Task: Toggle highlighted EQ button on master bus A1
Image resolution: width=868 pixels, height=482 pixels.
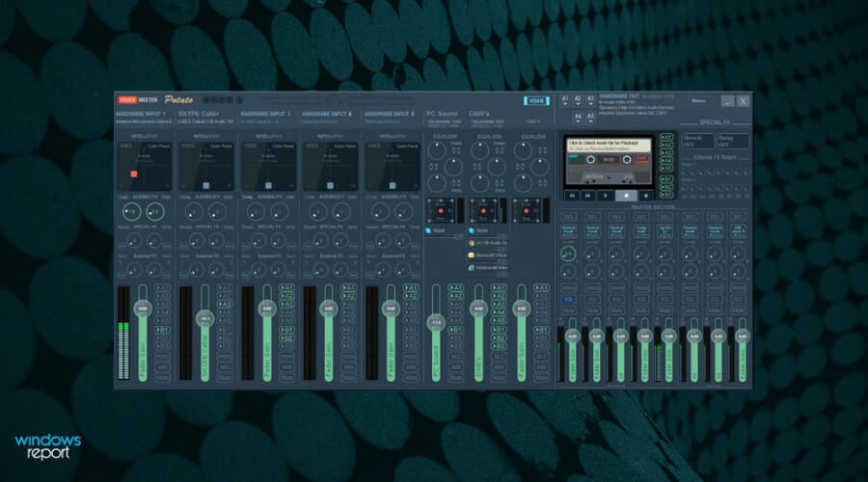Action: point(568,300)
